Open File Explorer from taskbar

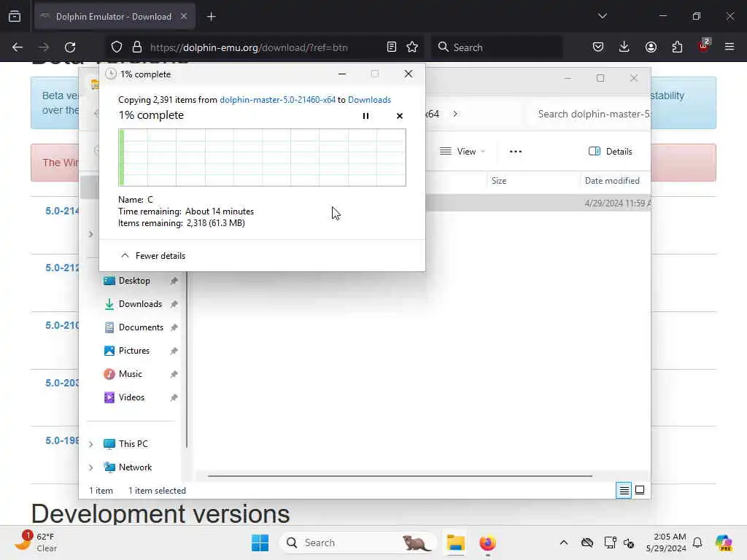click(455, 542)
